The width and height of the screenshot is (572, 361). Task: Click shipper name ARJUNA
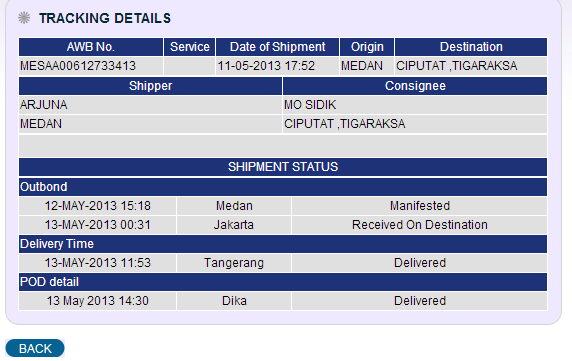pyautogui.click(x=44, y=105)
